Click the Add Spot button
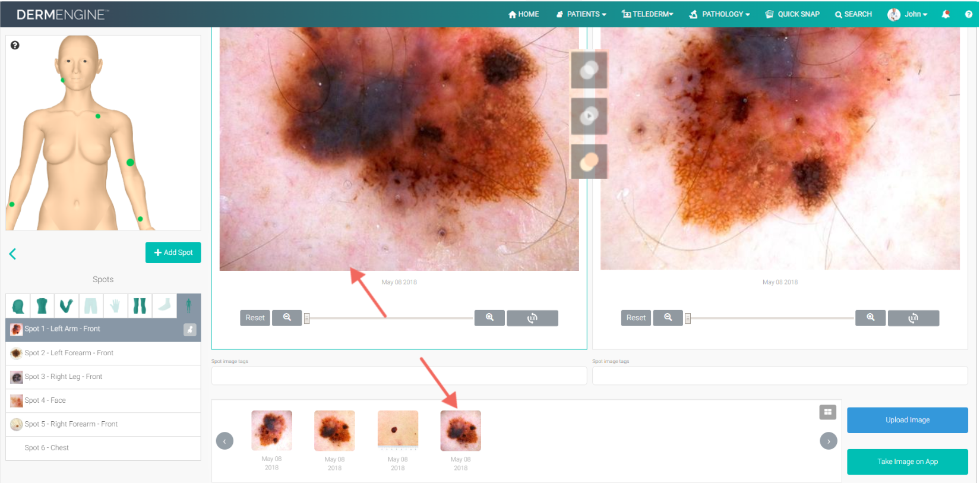 coord(173,252)
